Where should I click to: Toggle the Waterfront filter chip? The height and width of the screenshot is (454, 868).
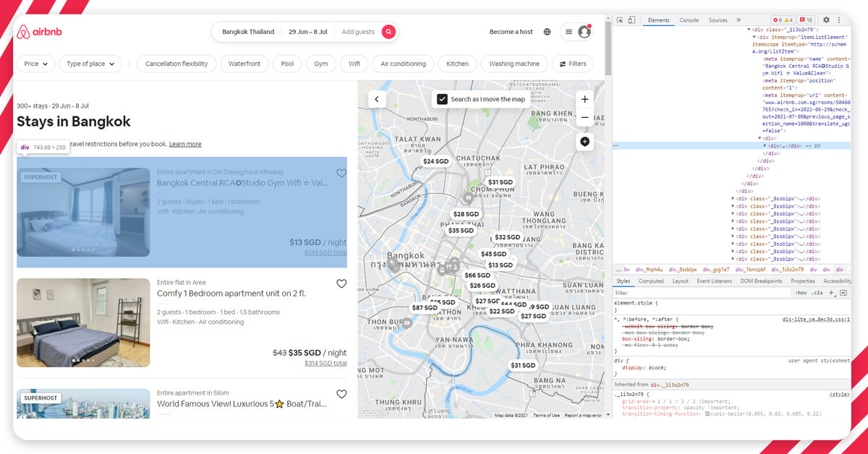click(244, 64)
